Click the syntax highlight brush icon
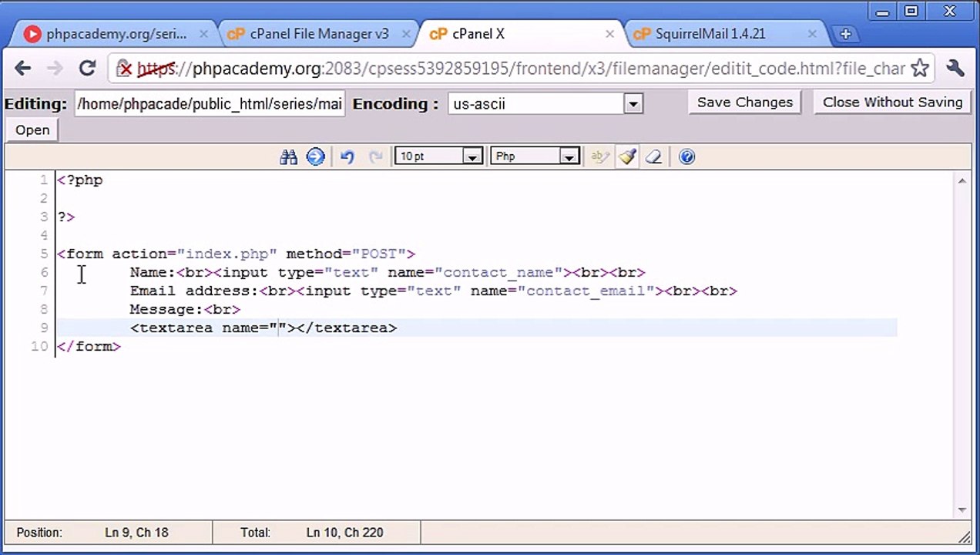The height and width of the screenshot is (555, 980). [627, 156]
